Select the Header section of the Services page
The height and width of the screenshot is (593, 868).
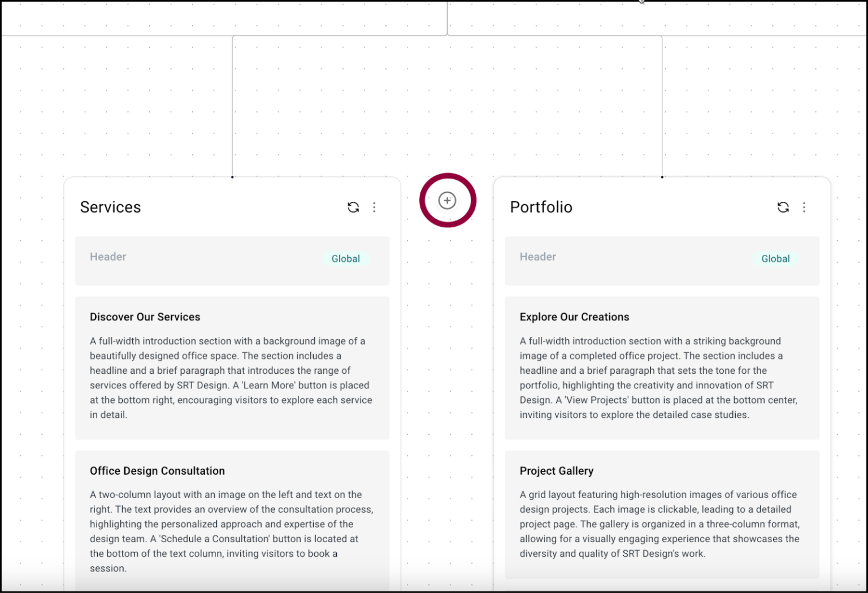click(232, 261)
